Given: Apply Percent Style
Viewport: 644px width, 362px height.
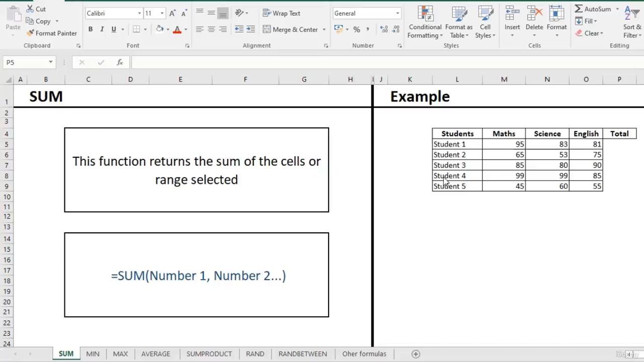Looking at the screenshot, I should click(357, 29).
